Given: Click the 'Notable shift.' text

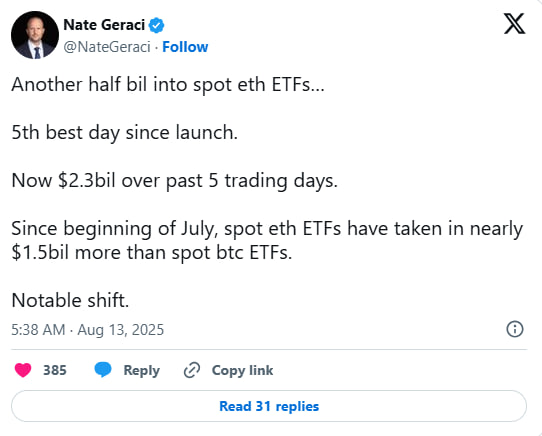Looking at the screenshot, I should (x=70, y=300).
